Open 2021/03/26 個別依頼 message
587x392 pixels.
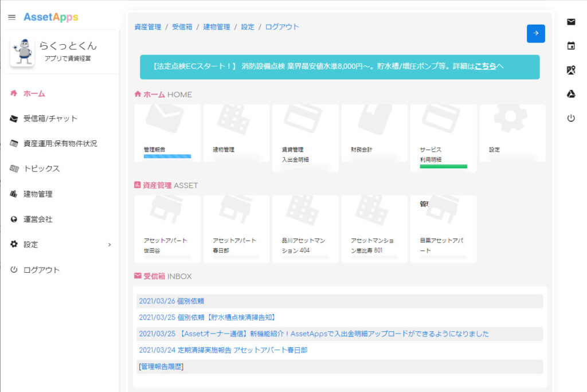coord(171,301)
